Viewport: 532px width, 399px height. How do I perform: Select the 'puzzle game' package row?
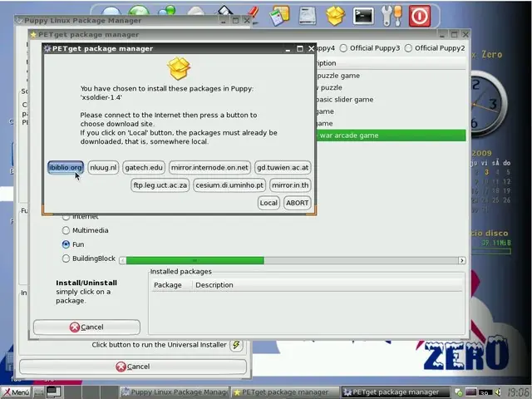(x=391, y=76)
